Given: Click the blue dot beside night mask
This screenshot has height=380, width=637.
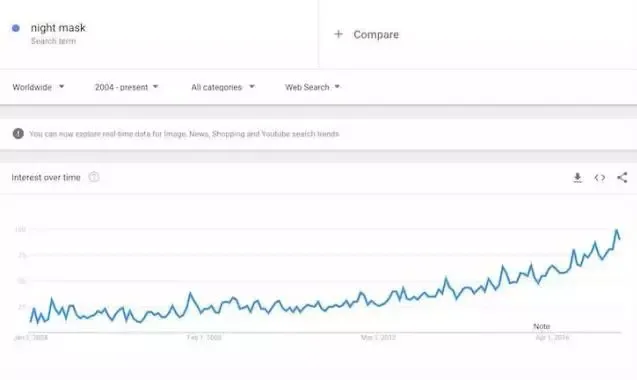Looking at the screenshot, I should pyautogui.click(x=16, y=28).
